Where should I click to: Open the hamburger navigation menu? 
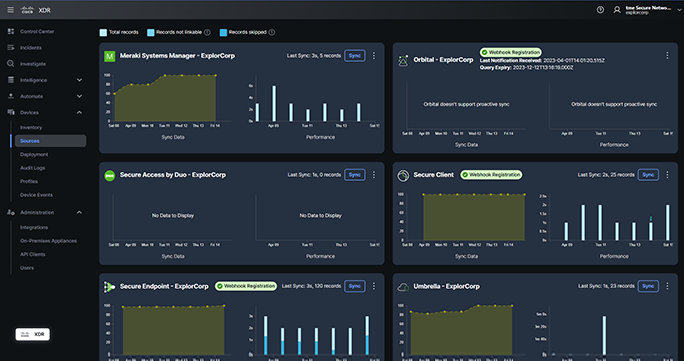click(x=10, y=10)
